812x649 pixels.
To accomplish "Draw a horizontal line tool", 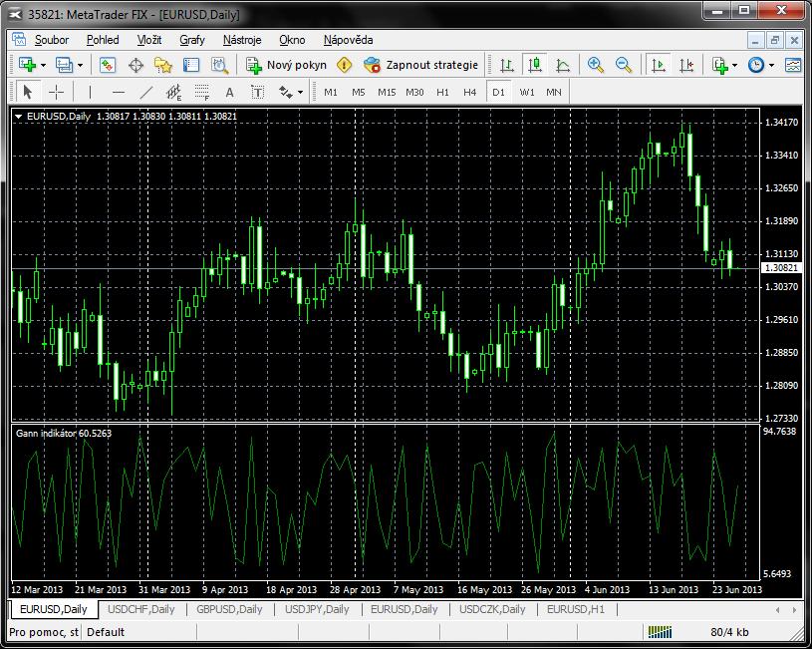I will click(119, 93).
